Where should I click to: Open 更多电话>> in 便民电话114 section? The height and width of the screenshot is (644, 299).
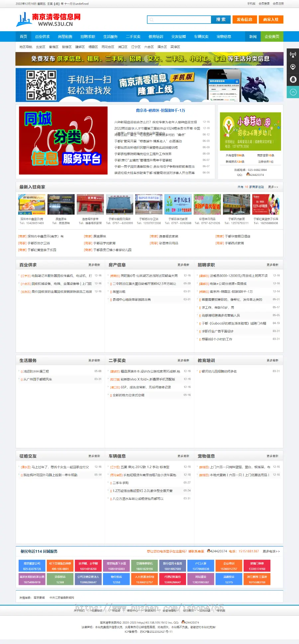click(x=271, y=551)
